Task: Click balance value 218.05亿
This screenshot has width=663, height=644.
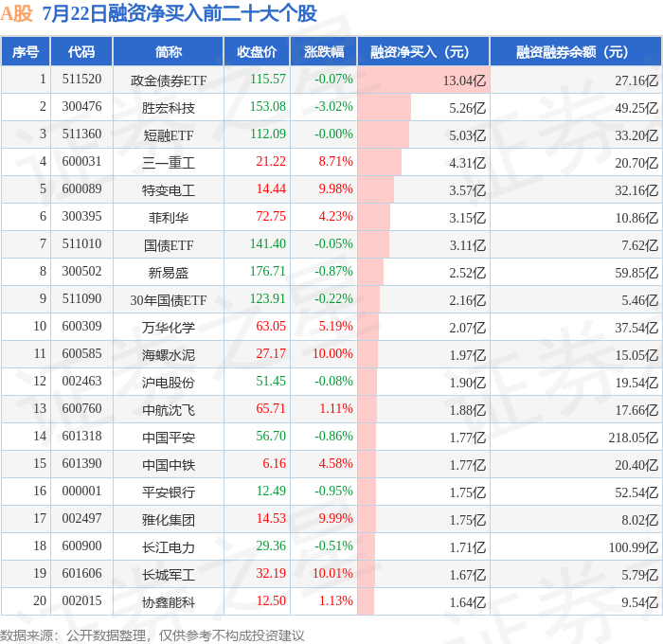Action: tap(634, 438)
